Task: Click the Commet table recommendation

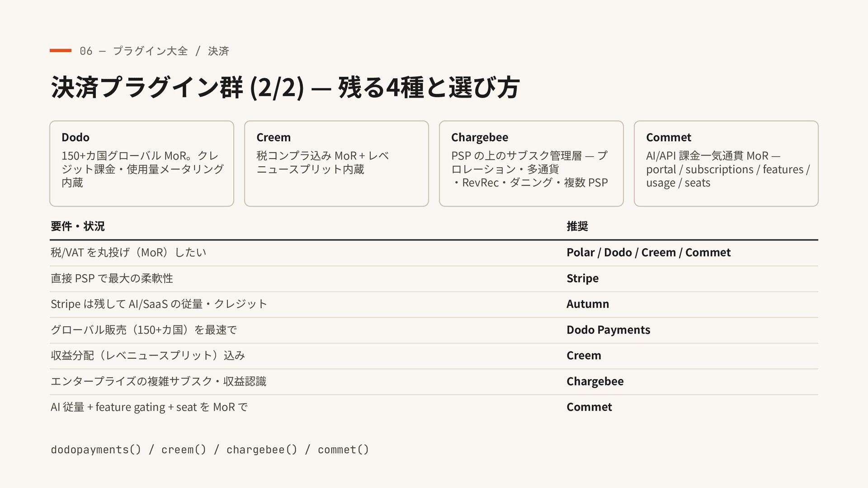Action: [x=589, y=407]
